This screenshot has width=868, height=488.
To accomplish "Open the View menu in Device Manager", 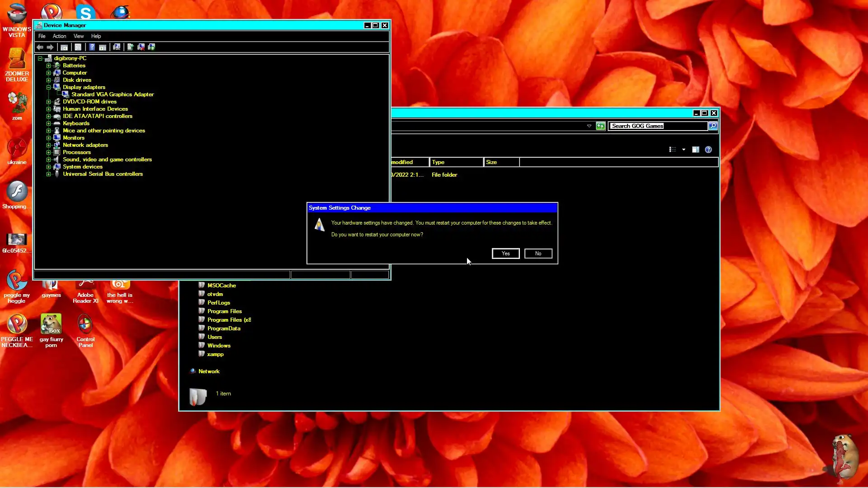I will (79, 36).
